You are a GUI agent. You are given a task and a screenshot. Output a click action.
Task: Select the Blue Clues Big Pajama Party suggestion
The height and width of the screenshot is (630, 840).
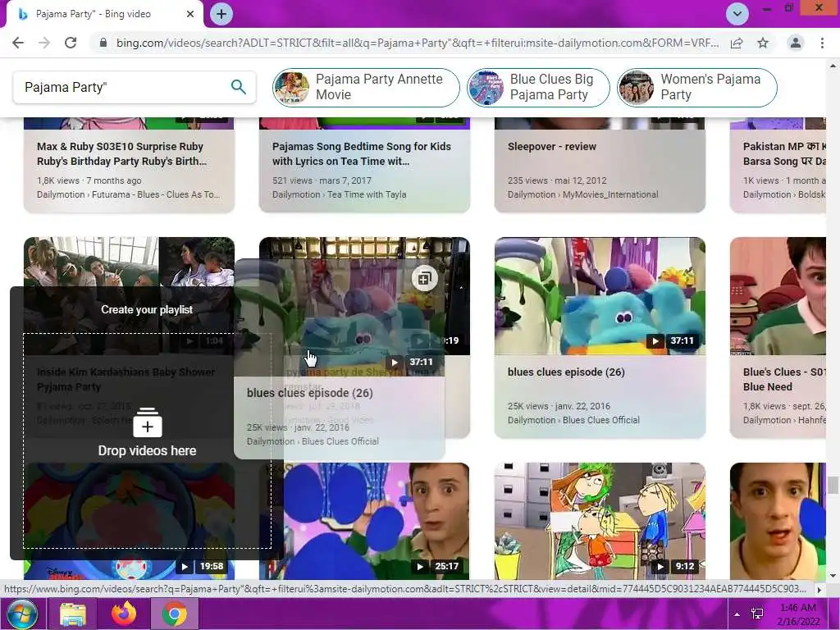coord(538,87)
